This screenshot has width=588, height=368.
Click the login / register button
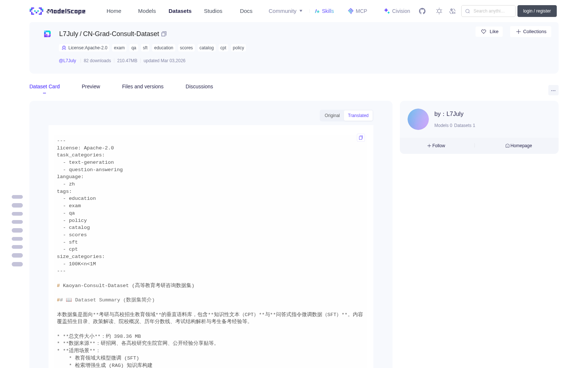point(537,11)
